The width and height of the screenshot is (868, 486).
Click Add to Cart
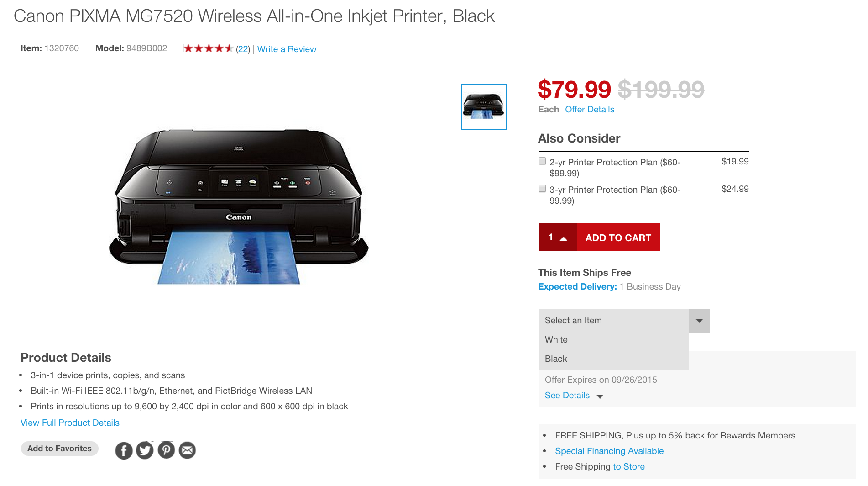click(x=618, y=238)
